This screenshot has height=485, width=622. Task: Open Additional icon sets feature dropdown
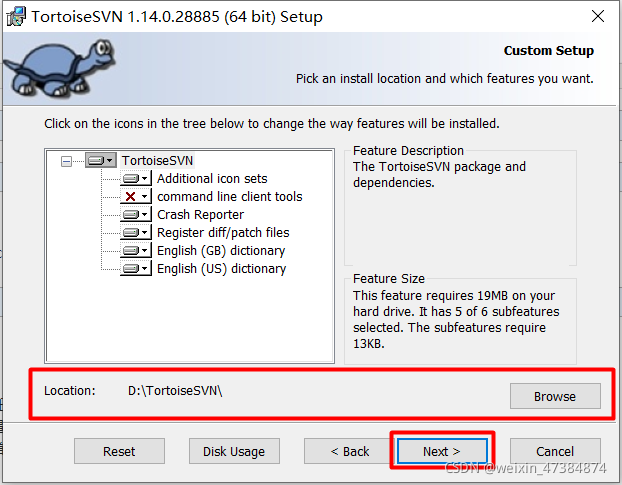pos(136,178)
